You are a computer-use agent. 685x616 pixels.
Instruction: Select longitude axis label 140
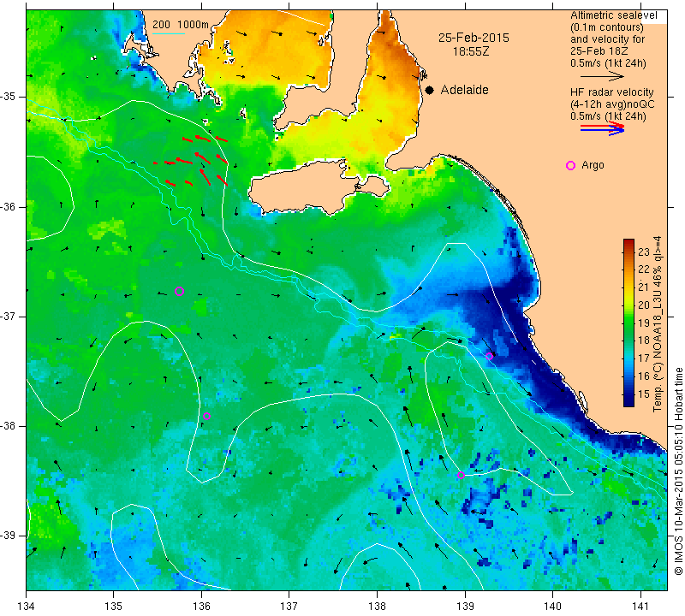coord(552,607)
